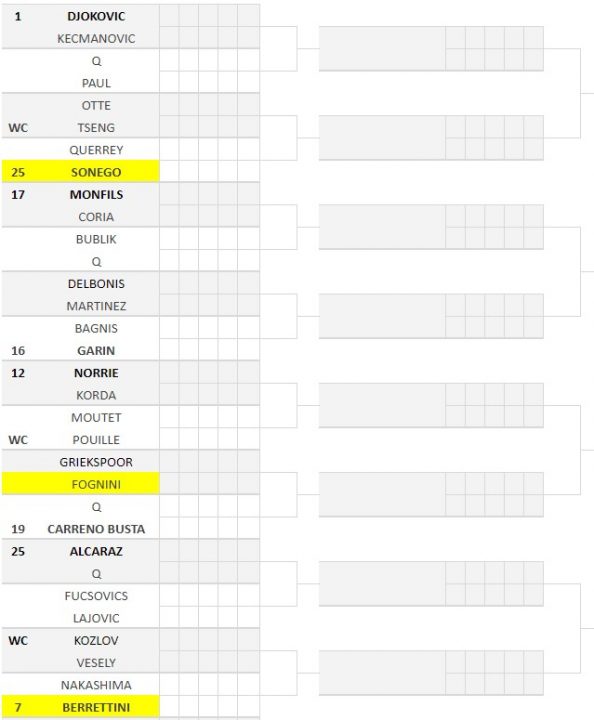Viewport: 594px width, 720px height.
Task: Select the MONFILS name cell
Action: click(96, 194)
